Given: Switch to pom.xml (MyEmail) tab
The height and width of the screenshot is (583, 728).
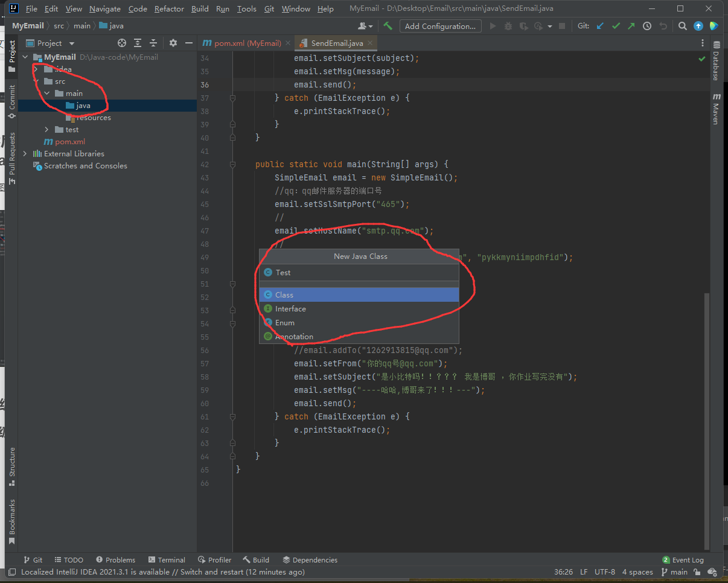Looking at the screenshot, I should (242, 43).
